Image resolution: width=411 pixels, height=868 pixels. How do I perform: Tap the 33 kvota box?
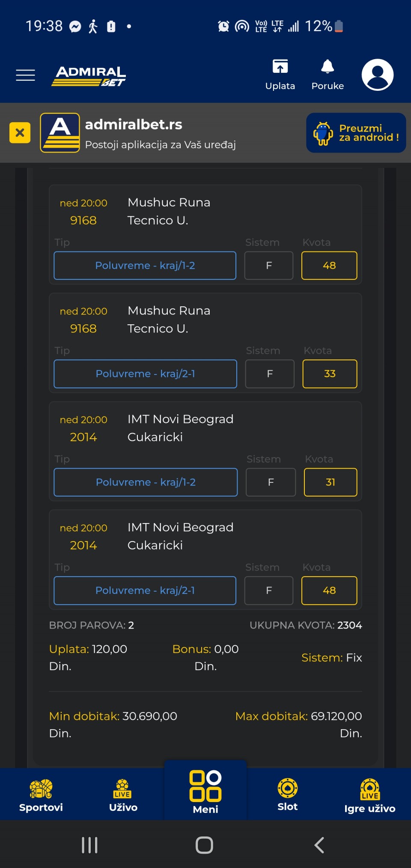coord(330,374)
